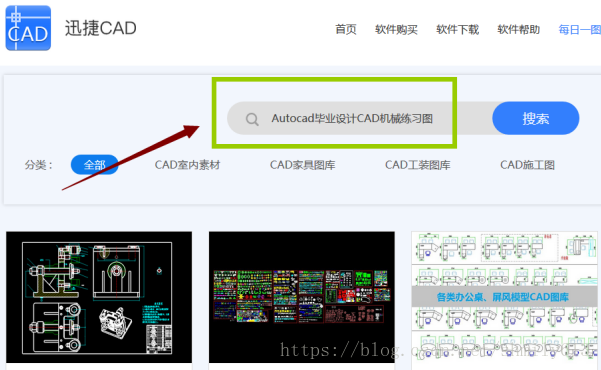Open the 软件帮助 menu item
This screenshot has width=601, height=370.
coord(519,30)
